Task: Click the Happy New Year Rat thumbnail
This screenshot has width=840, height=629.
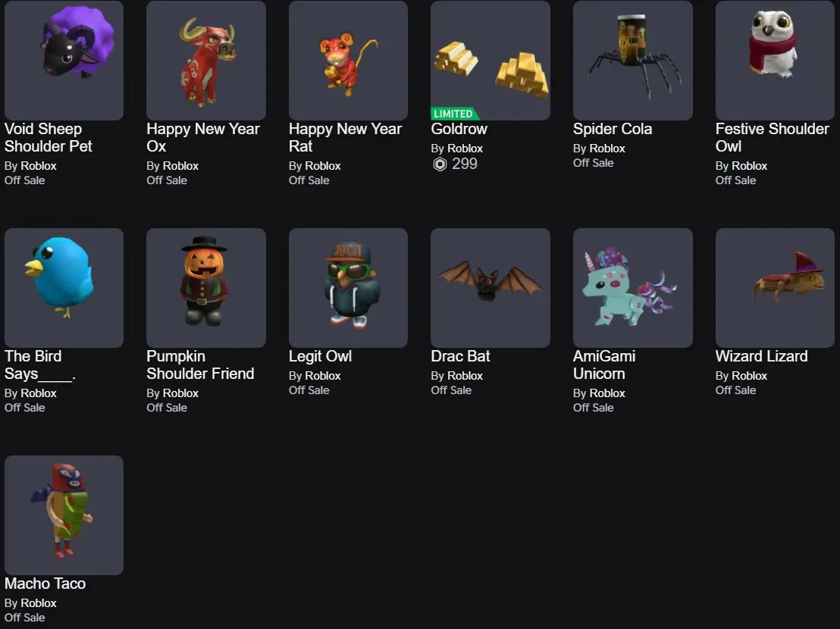Action: [348, 60]
